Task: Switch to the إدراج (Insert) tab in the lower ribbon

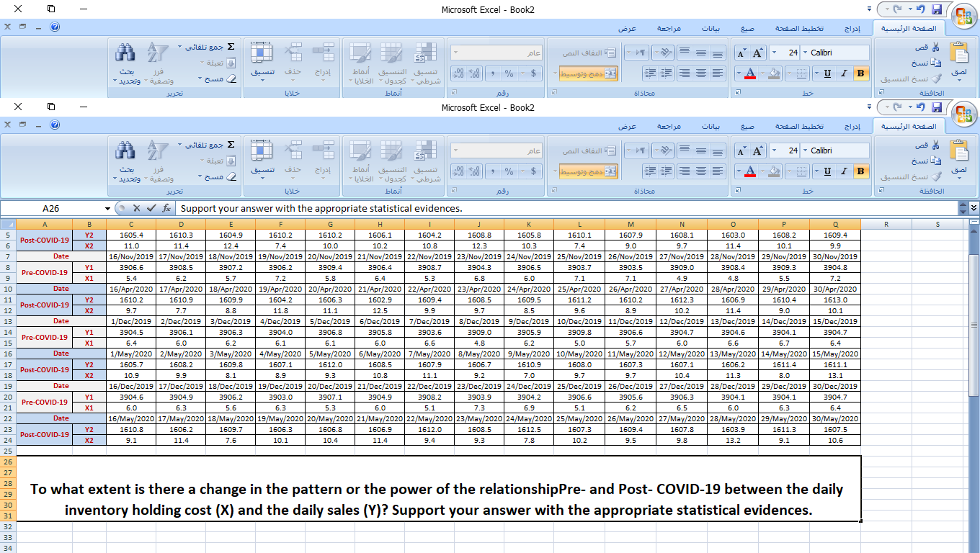Action: coord(852,126)
